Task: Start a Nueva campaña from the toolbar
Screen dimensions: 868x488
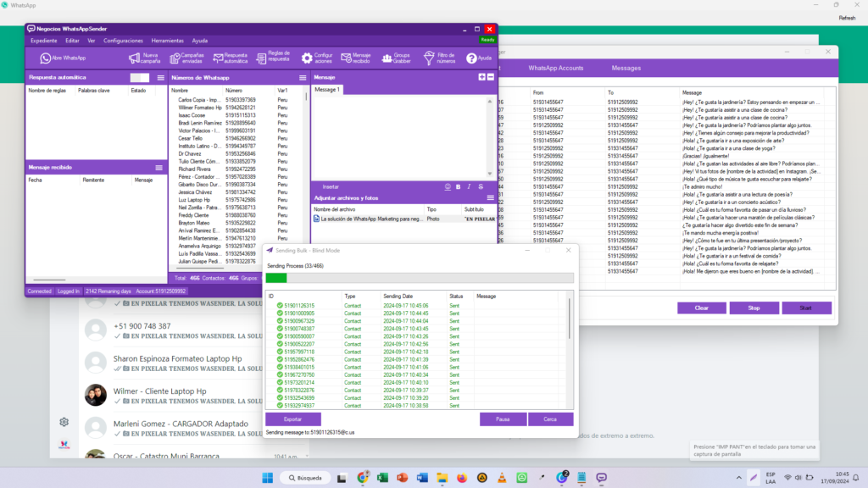Action: click(x=144, y=58)
